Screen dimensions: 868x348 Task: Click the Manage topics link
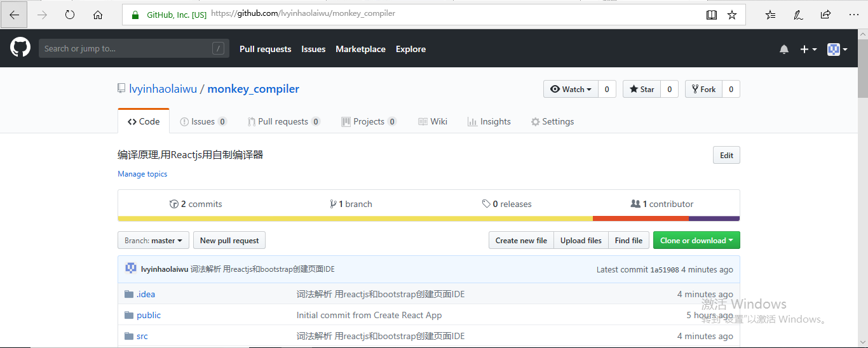[x=142, y=173]
